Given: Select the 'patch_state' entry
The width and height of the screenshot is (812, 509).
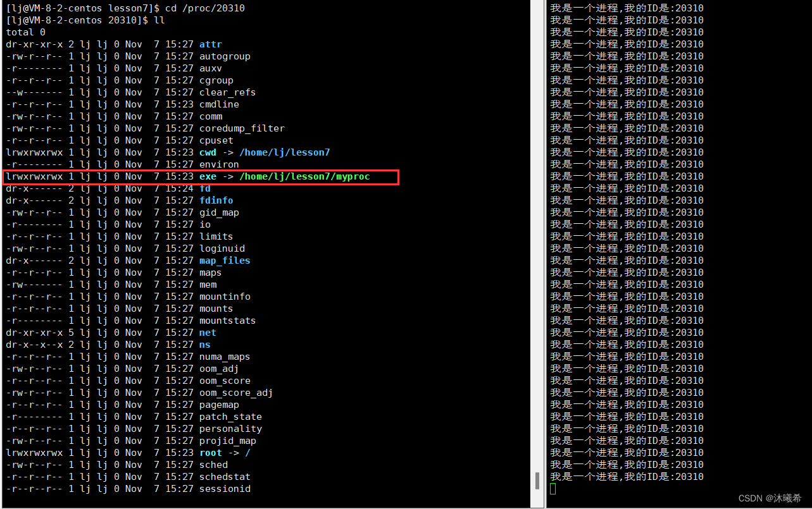Looking at the screenshot, I should point(230,417).
